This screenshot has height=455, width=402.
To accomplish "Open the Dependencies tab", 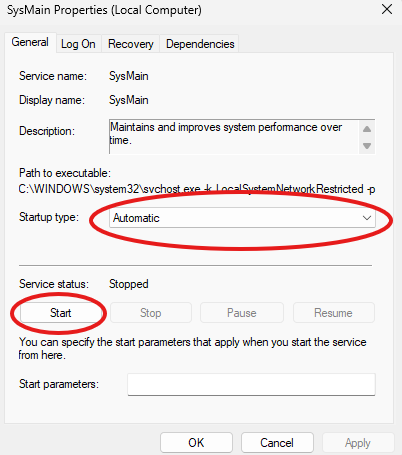I will (200, 44).
